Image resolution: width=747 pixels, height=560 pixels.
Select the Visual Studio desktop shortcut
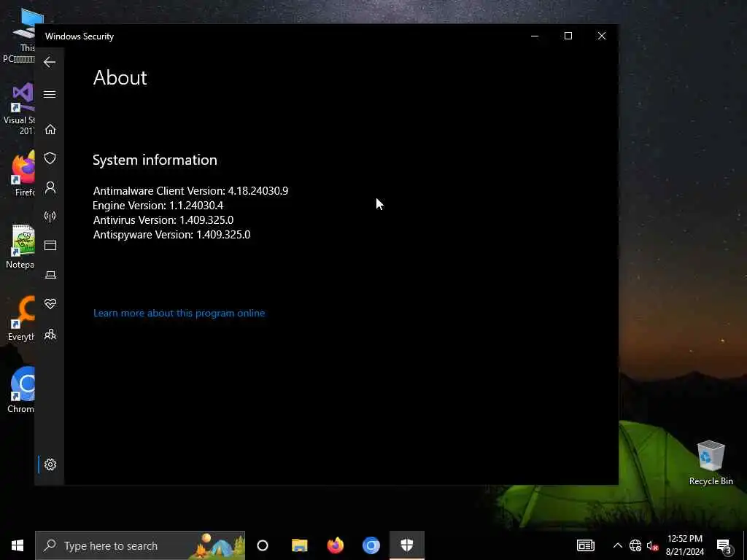coord(19,109)
